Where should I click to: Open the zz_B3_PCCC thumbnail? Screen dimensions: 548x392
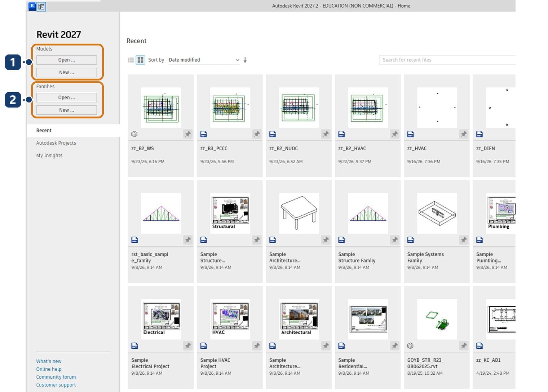click(230, 107)
